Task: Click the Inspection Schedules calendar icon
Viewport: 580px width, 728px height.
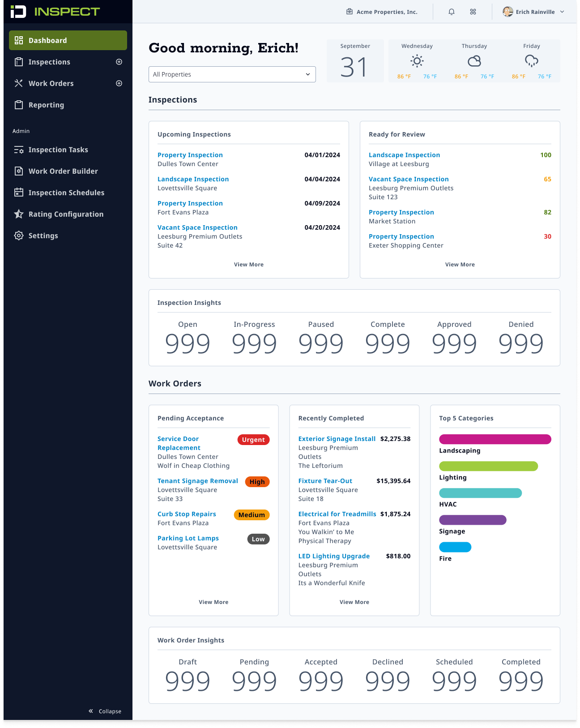Action: [x=19, y=193]
